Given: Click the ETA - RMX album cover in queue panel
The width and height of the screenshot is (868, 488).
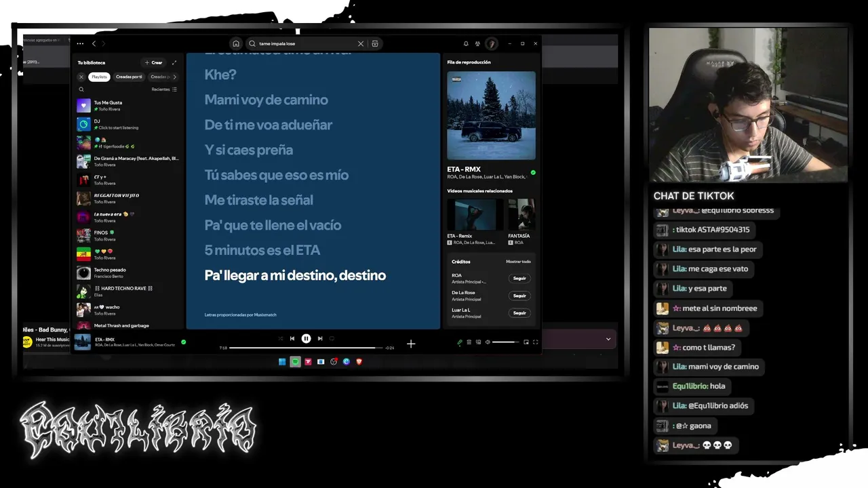Looking at the screenshot, I should point(491,115).
